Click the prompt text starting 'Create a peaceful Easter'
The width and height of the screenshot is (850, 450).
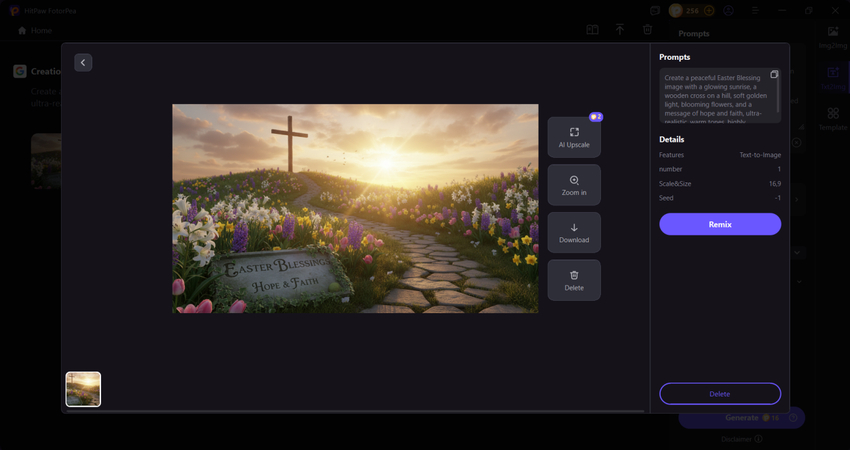click(x=714, y=100)
